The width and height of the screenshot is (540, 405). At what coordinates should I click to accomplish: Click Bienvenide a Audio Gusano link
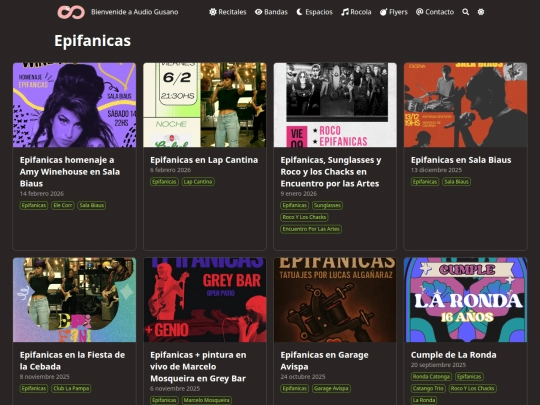point(135,12)
